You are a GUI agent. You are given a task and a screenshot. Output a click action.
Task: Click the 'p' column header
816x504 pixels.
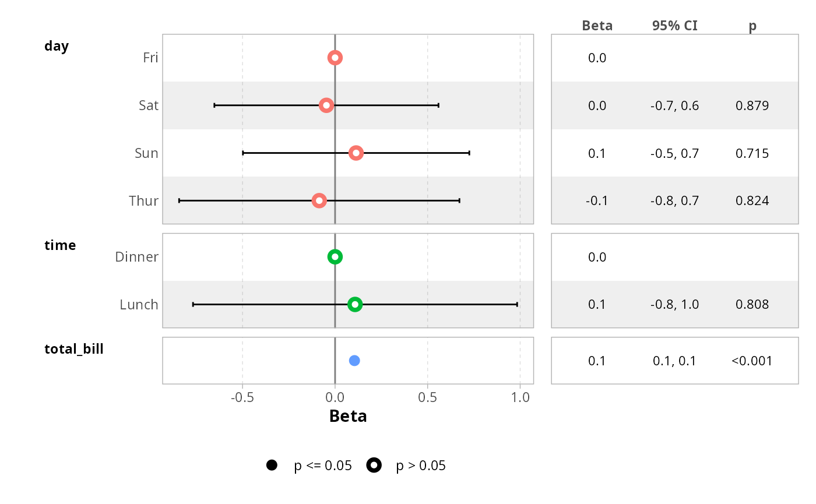(752, 26)
